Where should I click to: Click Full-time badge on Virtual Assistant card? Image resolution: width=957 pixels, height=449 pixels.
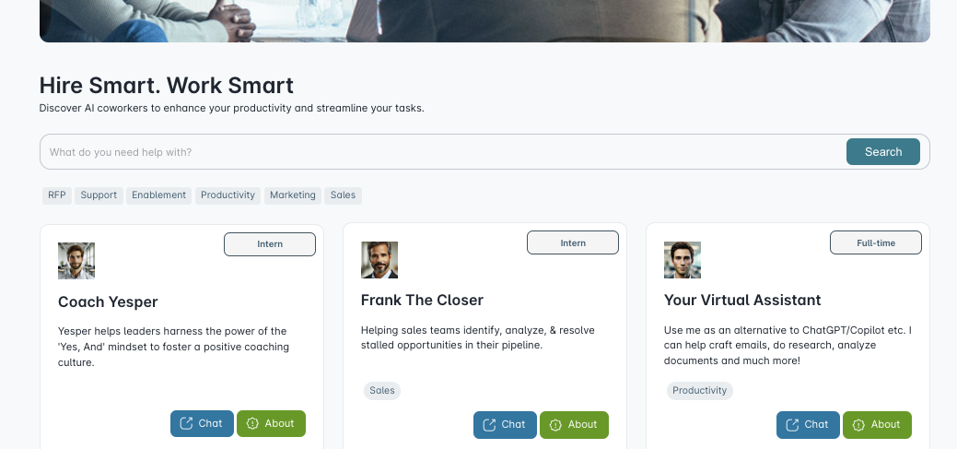(876, 243)
